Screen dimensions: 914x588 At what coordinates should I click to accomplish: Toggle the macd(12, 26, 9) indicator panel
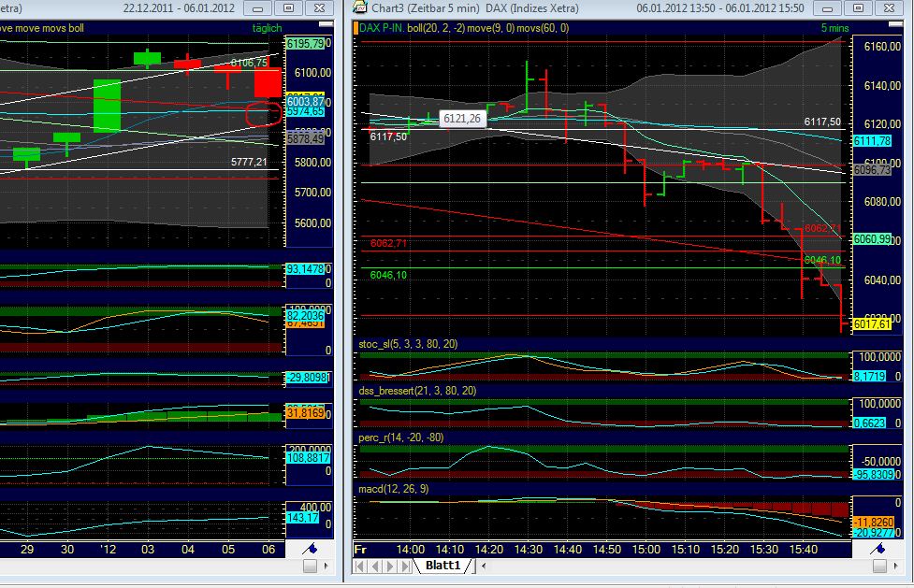pos(393,491)
